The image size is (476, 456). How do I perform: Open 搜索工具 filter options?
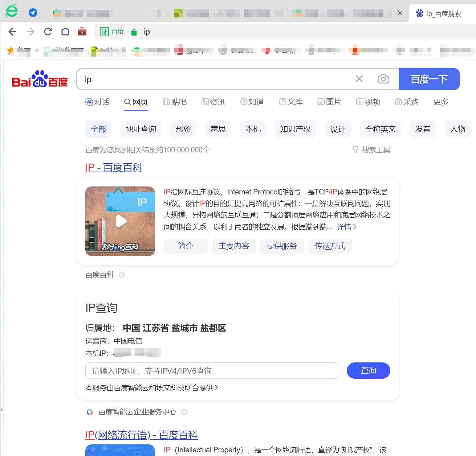coord(371,150)
